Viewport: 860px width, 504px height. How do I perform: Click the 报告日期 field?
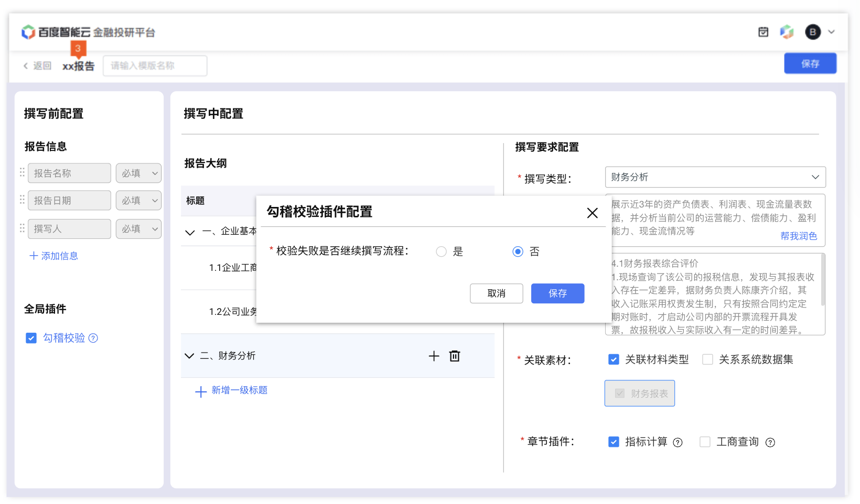(69, 200)
